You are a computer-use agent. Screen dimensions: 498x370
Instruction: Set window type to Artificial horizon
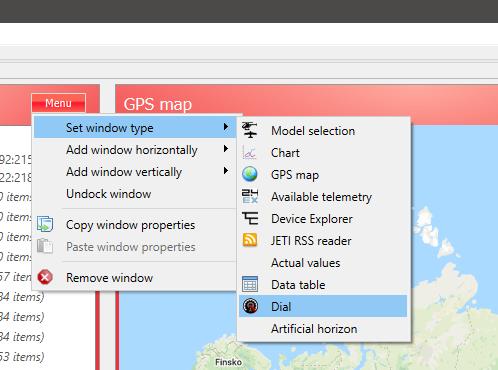(323, 328)
